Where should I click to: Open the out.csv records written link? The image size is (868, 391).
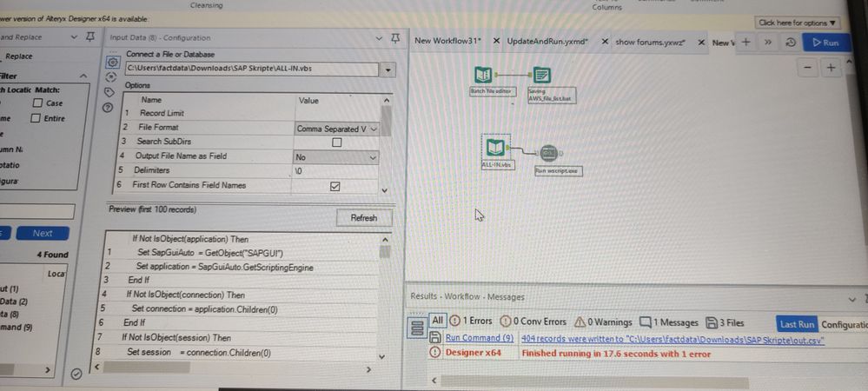click(x=673, y=339)
